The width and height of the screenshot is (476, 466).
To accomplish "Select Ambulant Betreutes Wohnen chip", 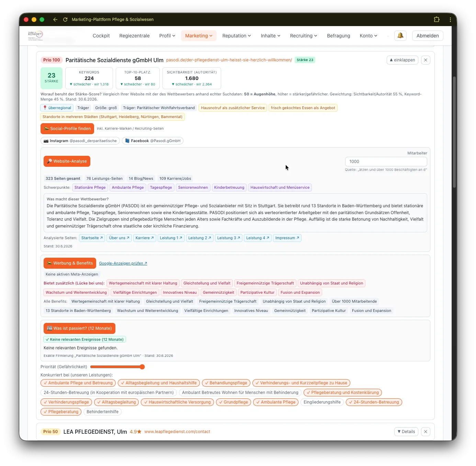I will click(240, 393).
